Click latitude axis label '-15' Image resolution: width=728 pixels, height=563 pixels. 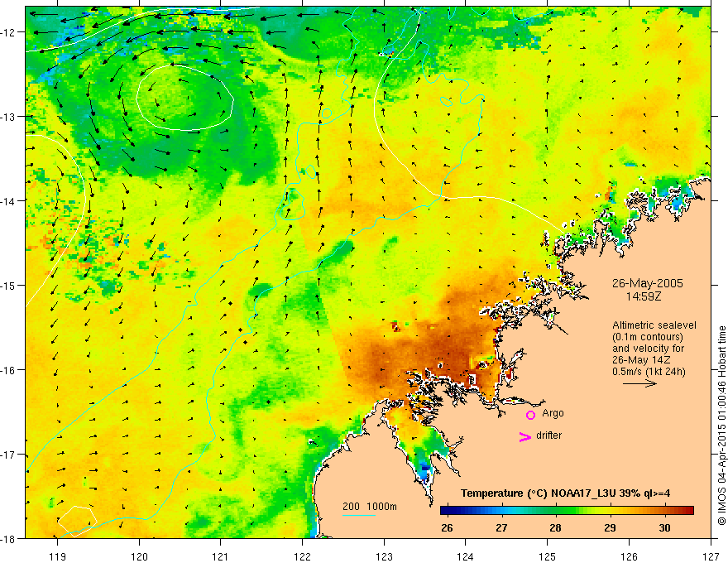tap(9, 285)
